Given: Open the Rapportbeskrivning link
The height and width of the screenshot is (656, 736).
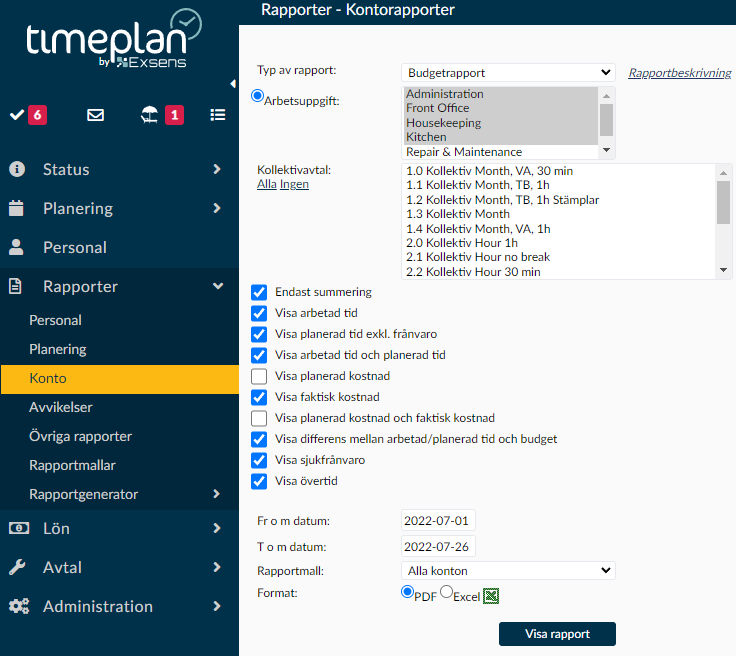Looking at the screenshot, I should 679,73.
